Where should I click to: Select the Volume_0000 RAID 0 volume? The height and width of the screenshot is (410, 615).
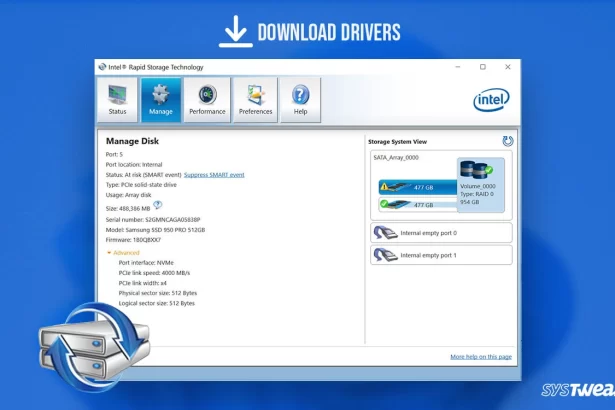481,184
